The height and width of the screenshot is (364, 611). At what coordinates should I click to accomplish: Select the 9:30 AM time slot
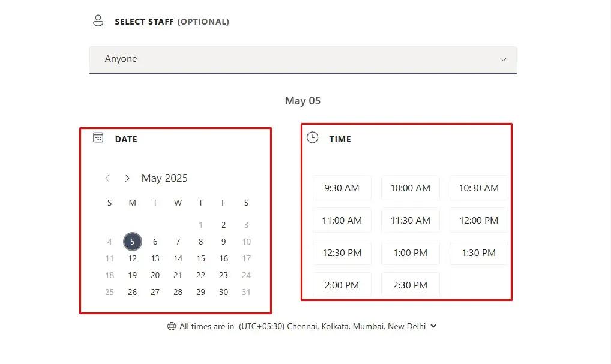342,188
